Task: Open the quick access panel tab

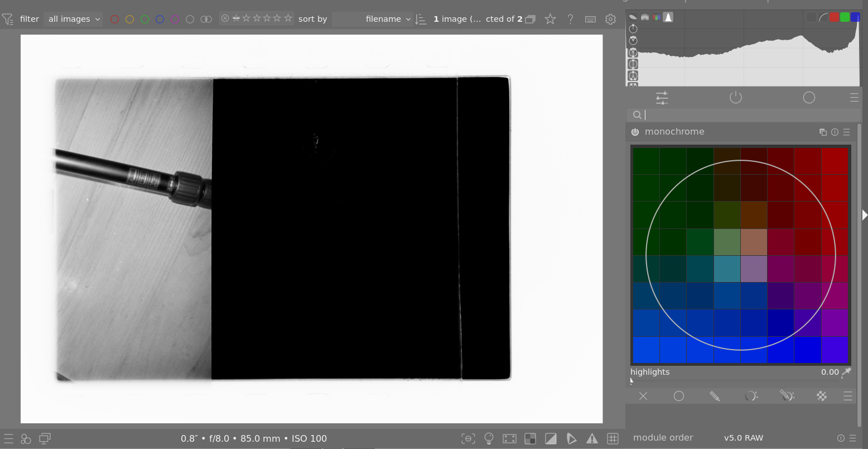Action: pos(662,98)
